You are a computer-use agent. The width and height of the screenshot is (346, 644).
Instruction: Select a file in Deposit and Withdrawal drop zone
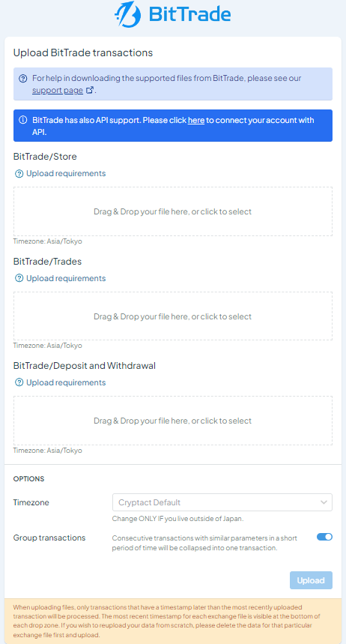click(x=173, y=421)
